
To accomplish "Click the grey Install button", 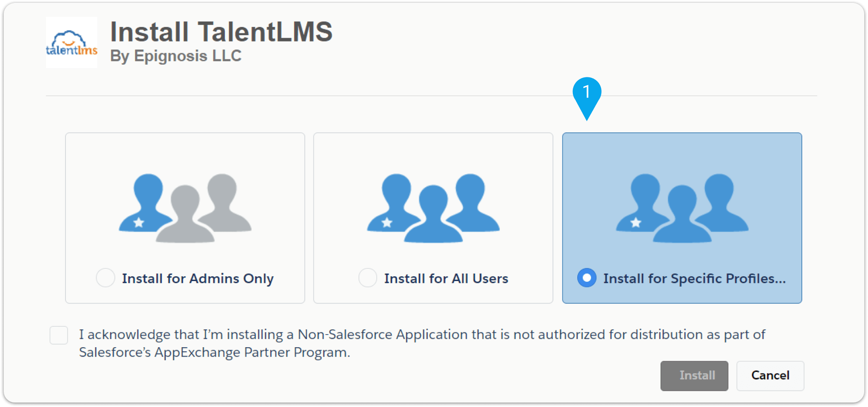I will (694, 376).
